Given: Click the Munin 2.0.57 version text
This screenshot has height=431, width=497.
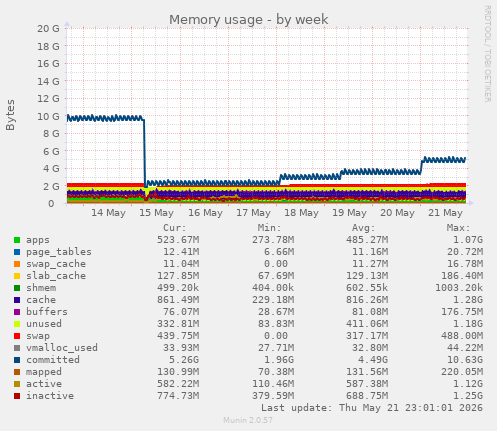Looking at the screenshot, I should tap(248, 420).
